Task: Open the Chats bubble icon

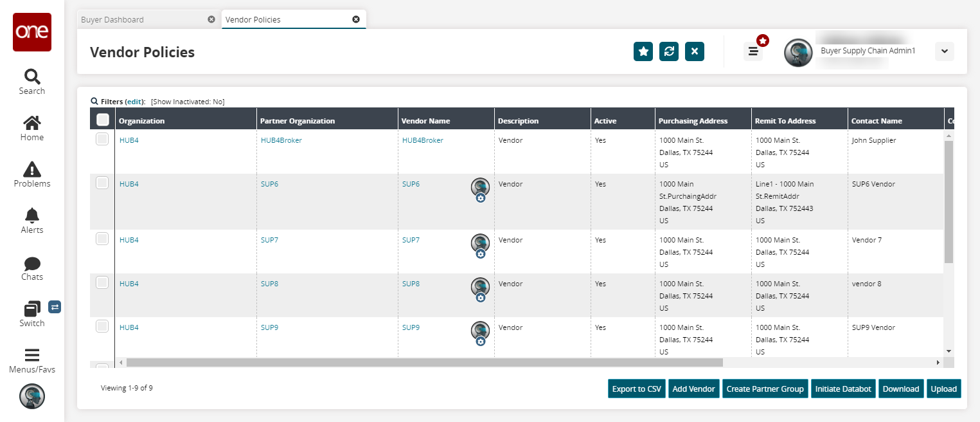Action: [31, 264]
